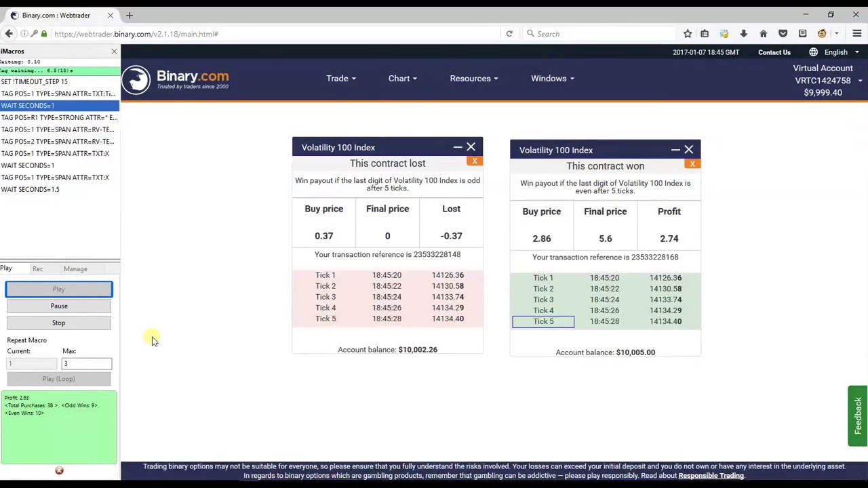Open the Windows dropdown menu
This screenshot has height=488, width=868.
pyautogui.click(x=552, y=79)
